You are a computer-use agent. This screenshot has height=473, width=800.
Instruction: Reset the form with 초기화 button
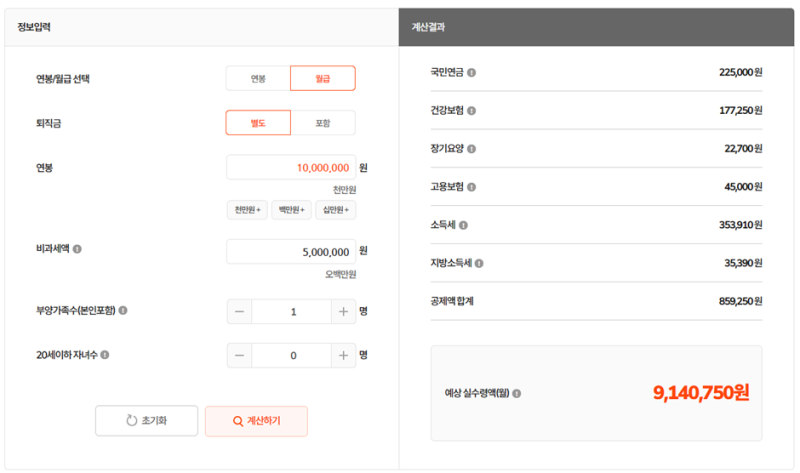pos(146,421)
